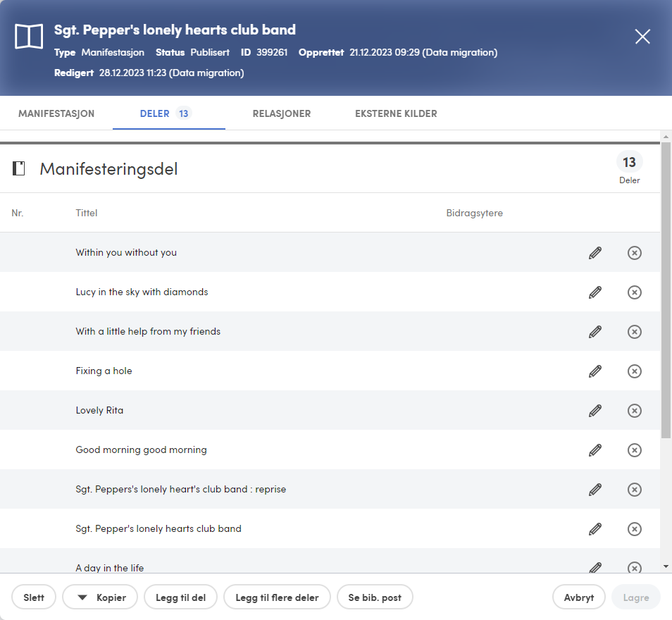Screen dimensions: 672x620
Task: Click the 'Nr.' column header
Action: click(18, 213)
